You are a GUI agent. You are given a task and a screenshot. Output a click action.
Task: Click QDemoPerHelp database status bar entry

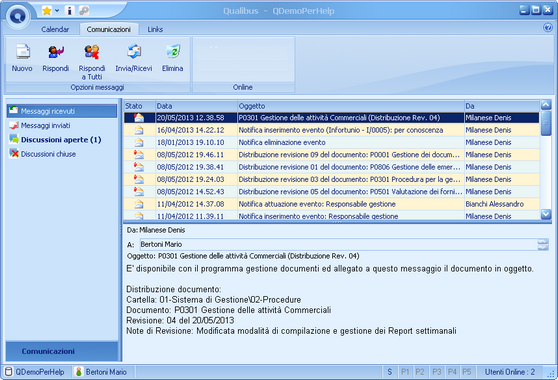click(x=36, y=372)
